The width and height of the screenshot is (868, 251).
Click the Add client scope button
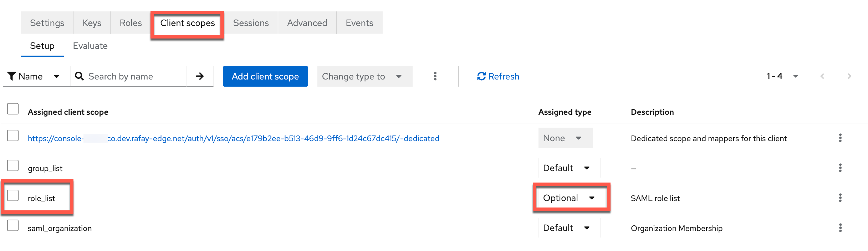[265, 76]
